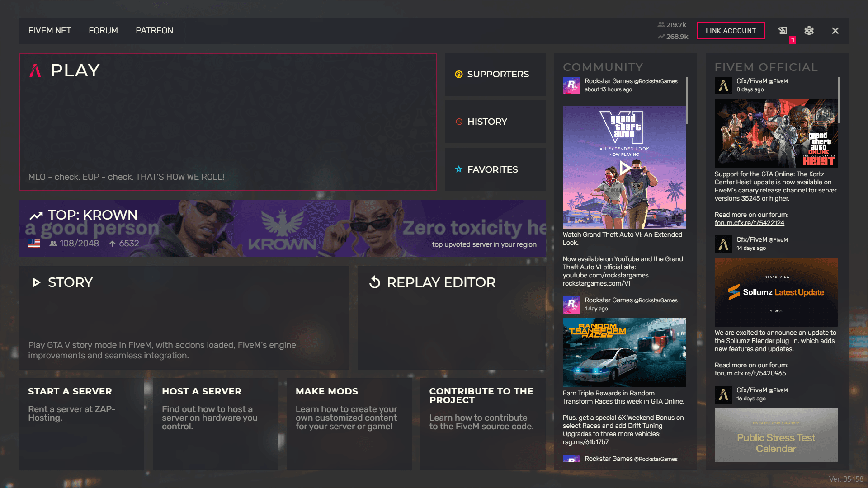The height and width of the screenshot is (488, 868).
Task: Open the Sollumz Latest Update image
Action: click(x=776, y=292)
